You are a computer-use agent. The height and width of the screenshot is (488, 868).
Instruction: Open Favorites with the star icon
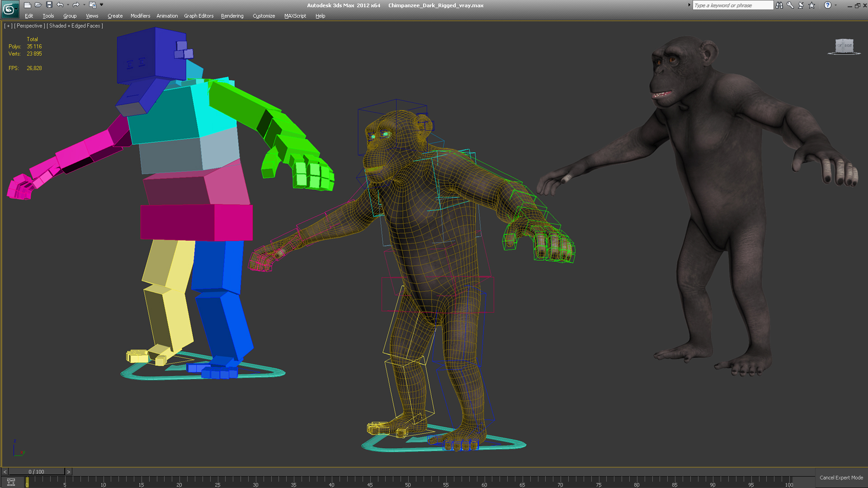(x=812, y=5)
